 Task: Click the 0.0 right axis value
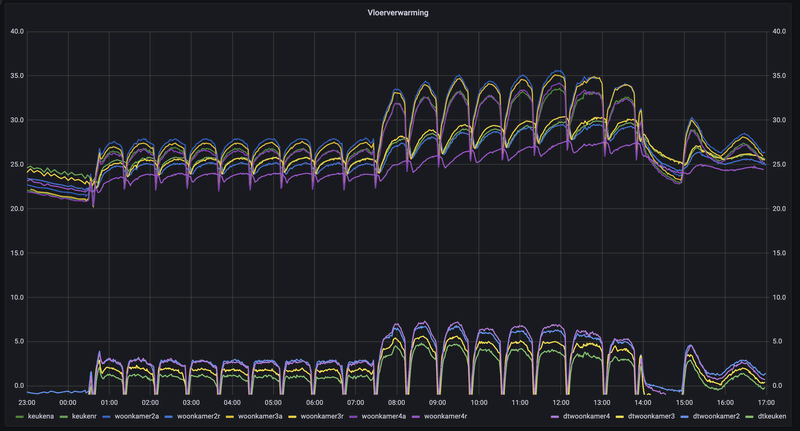[778, 386]
